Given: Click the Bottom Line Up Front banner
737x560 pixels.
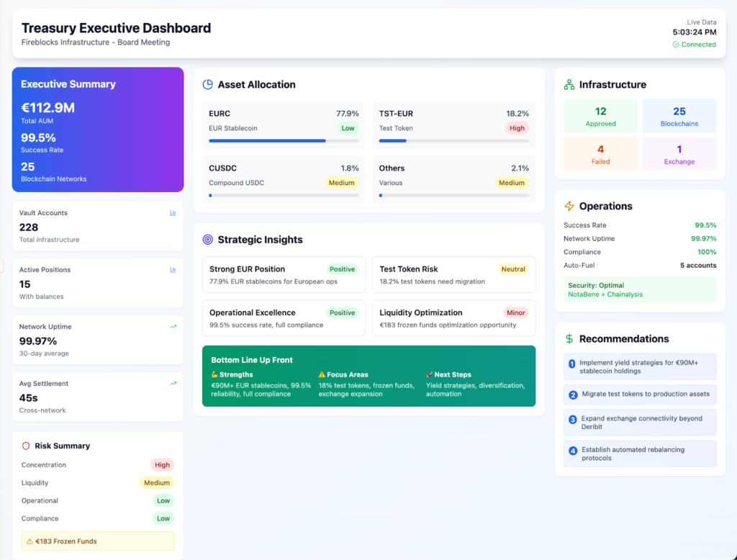Looking at the screenshot, I should pos(368,376).
